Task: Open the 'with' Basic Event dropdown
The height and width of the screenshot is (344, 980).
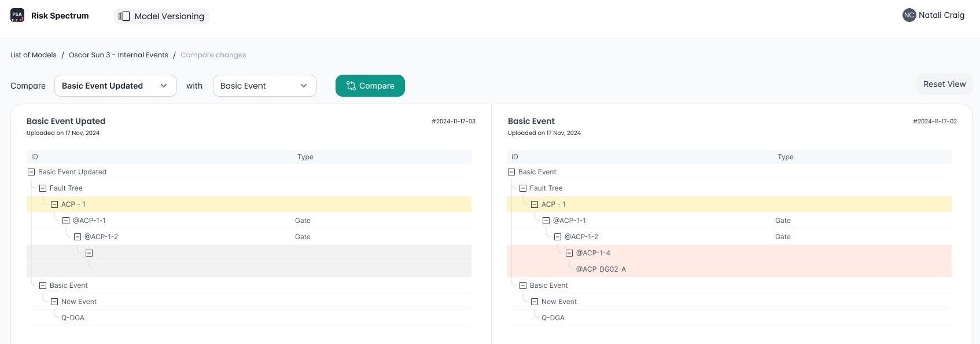Action: [x=264, y=86]
